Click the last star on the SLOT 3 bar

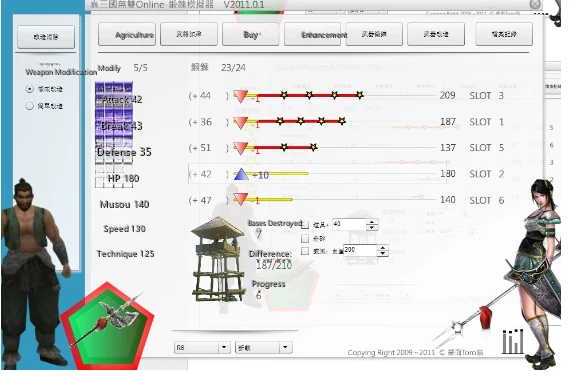[360, 95]
